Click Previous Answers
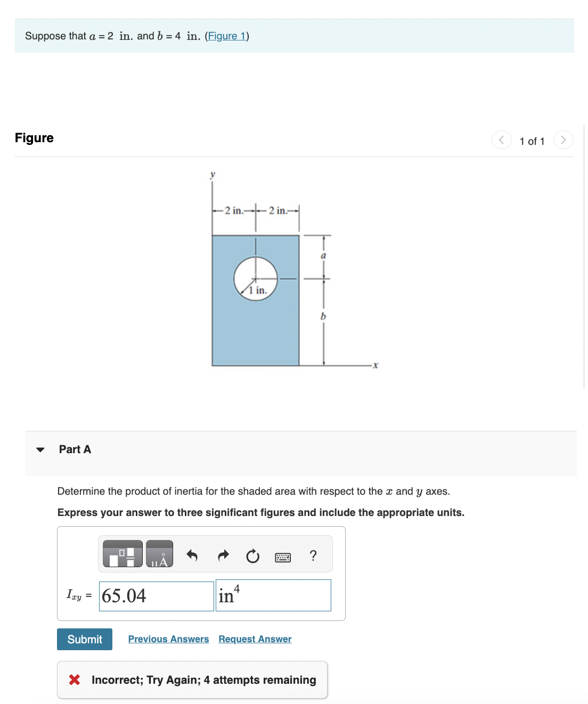The height and width of the screenshot is (704, 588). [x=168, y=638]
